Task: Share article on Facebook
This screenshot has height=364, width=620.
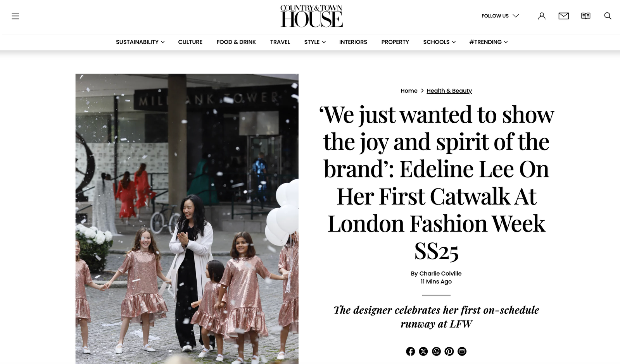Action: [x=410, y=351]
